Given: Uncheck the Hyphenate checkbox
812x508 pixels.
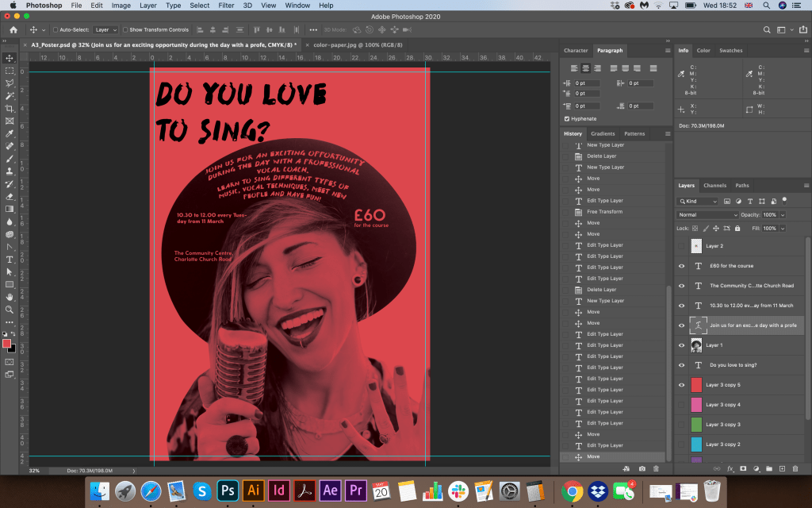Looking at the screenshot, I should [x=566, y=119].
